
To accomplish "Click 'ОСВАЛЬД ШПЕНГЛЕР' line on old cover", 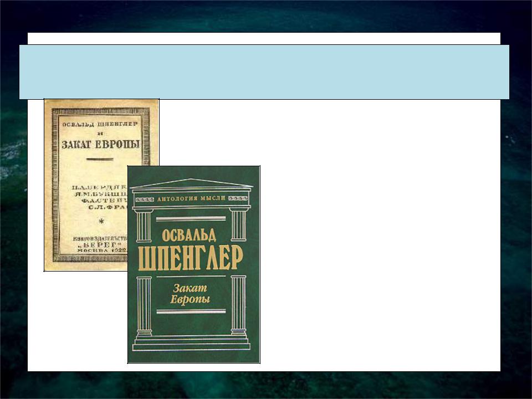I will click(100, 124).
